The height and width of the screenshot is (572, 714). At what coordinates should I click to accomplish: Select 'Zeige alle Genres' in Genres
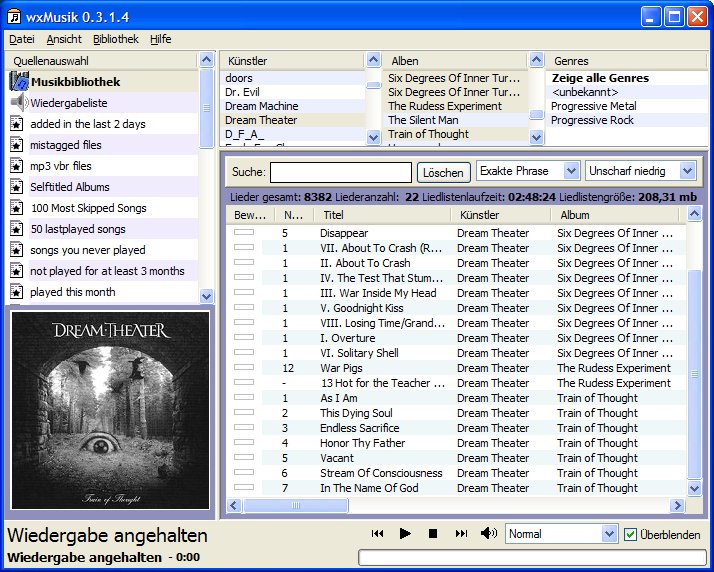coord(600,78)
